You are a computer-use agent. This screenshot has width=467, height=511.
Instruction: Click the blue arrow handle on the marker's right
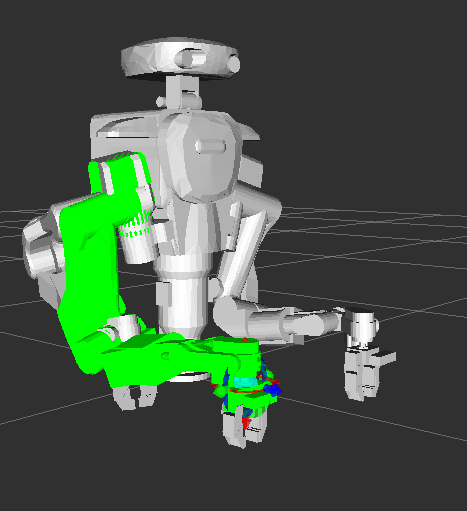[274, 389]
